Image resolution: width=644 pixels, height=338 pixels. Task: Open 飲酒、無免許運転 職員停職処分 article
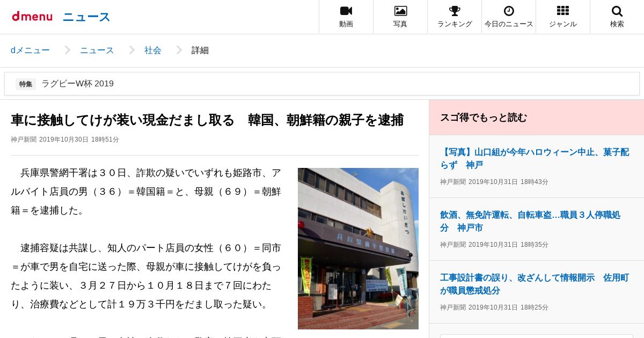[530, 221]
